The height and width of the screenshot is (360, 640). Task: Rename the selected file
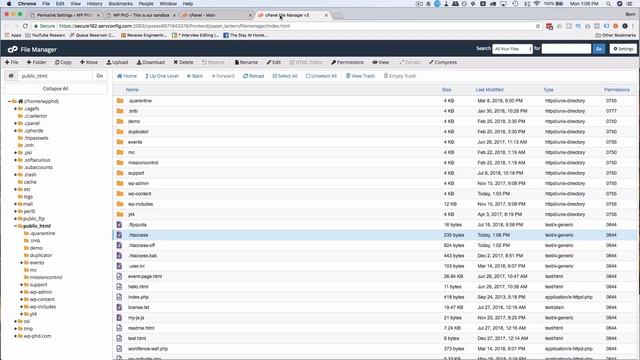(x=246, y=62)
